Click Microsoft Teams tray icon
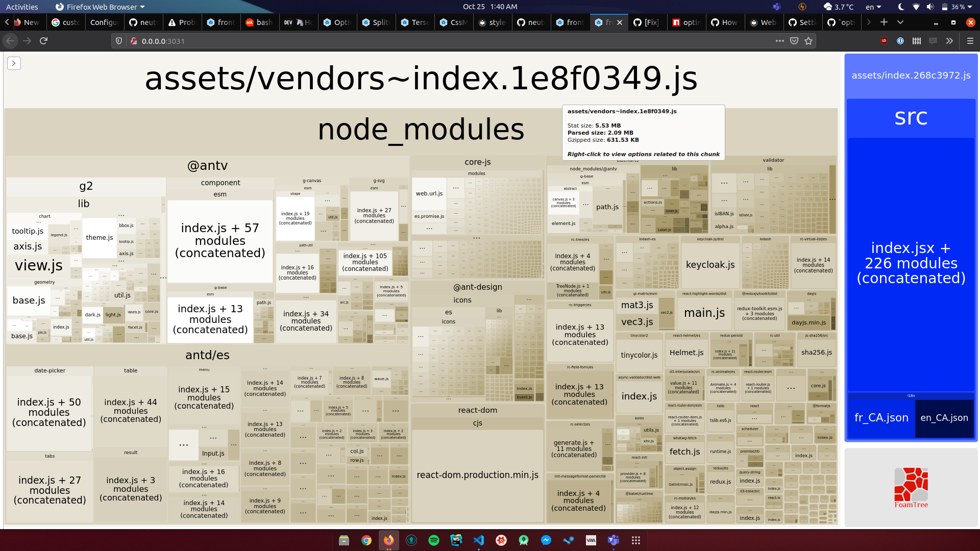This screenshot has width=980, height=551. (x=776, y=7)
